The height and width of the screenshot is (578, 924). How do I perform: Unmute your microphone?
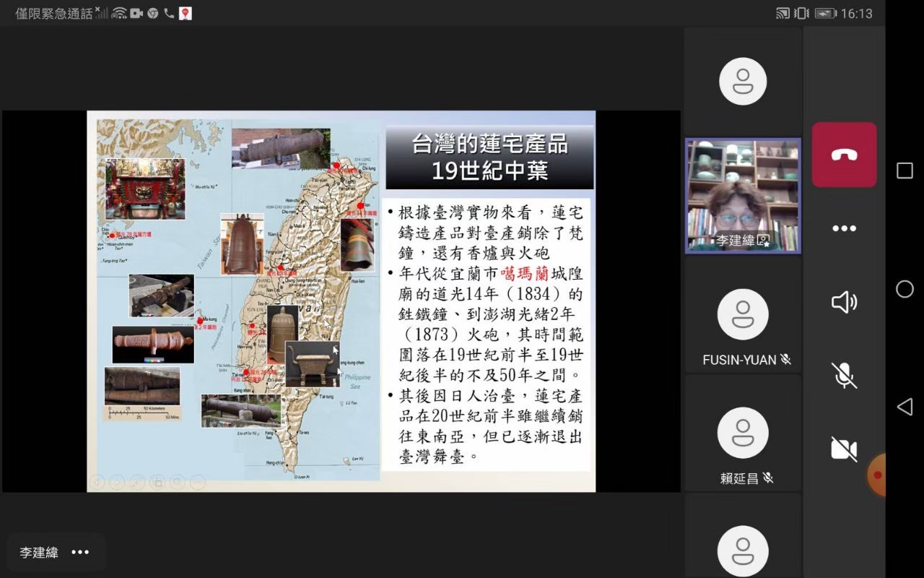[x=844, y=376]
